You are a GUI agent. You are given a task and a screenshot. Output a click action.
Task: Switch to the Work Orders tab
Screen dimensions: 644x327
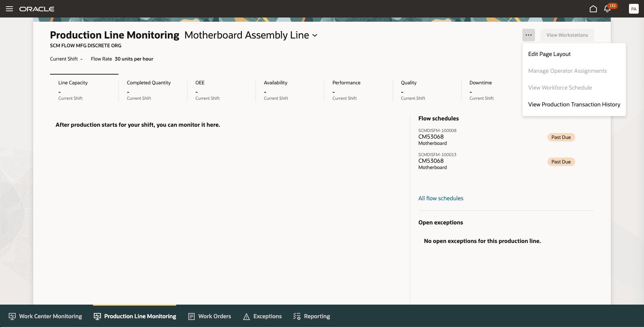tap(210, 316)
